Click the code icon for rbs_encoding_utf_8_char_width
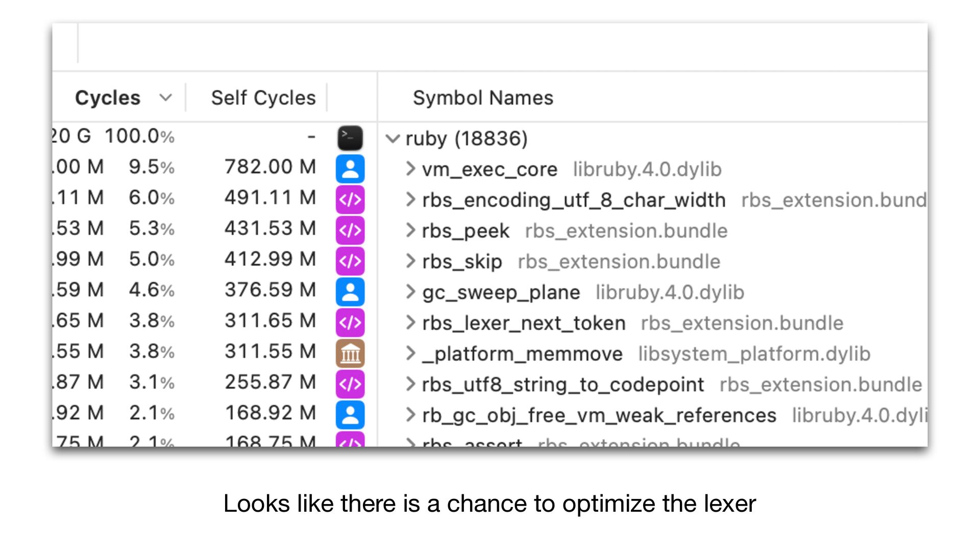The height and width of the screenshot is (551, 980). [350, 199]
